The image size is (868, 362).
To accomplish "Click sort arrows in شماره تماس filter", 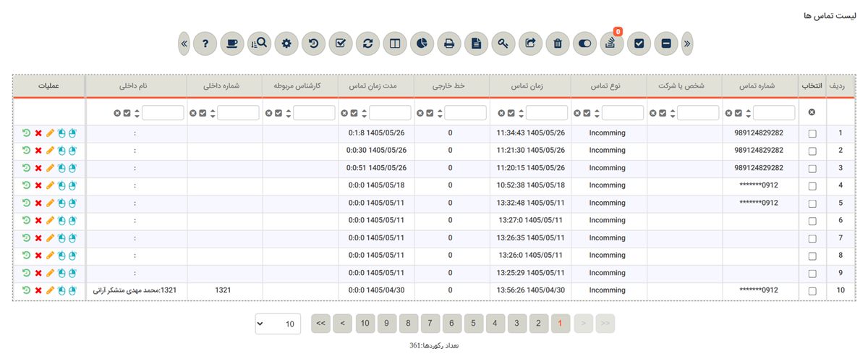I will [x=748, y=113].
